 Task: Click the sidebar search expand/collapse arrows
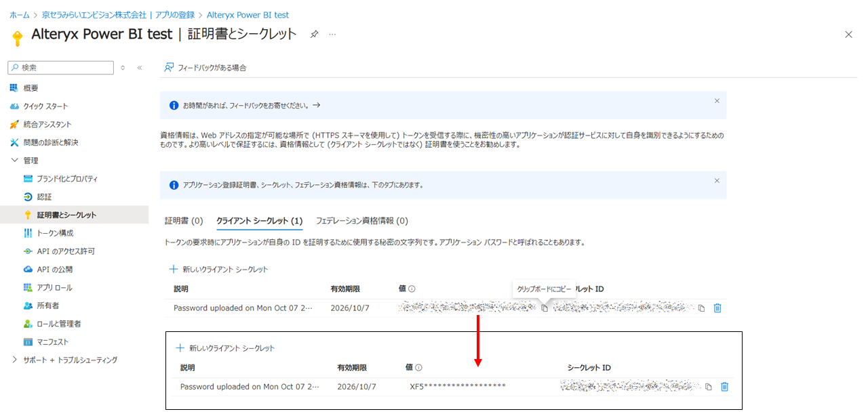123,68
